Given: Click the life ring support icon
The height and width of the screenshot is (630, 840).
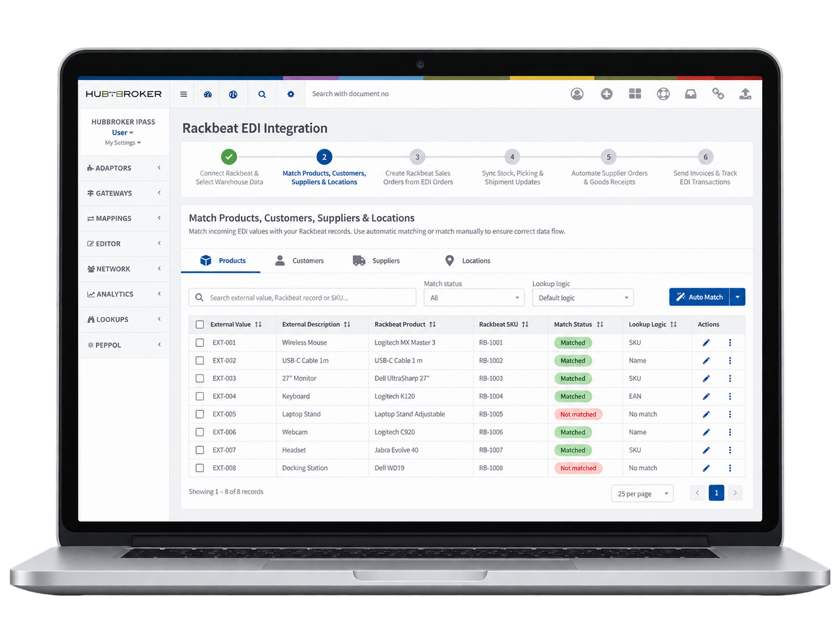Looking at the screenshot, I should point(663,94).
